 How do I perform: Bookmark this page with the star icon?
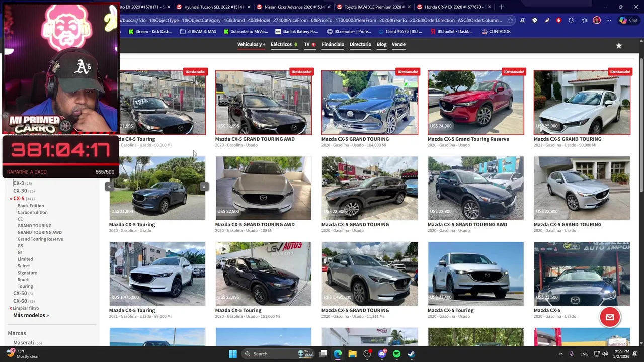(510, 20)
